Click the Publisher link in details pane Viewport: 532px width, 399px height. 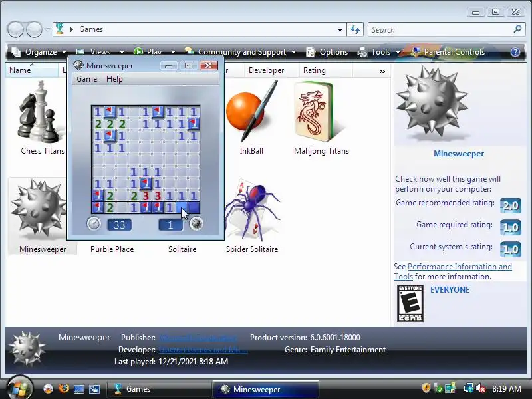[198, 338]
